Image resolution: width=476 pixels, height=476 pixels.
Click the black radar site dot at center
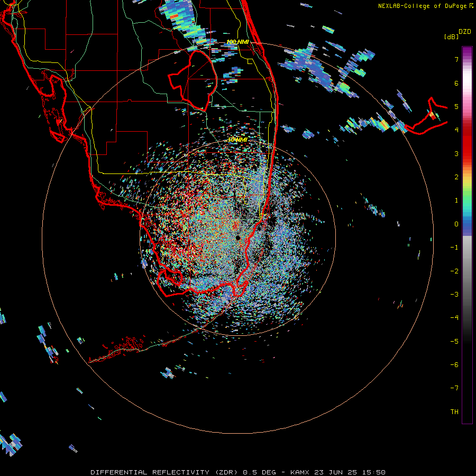[238, 238]
